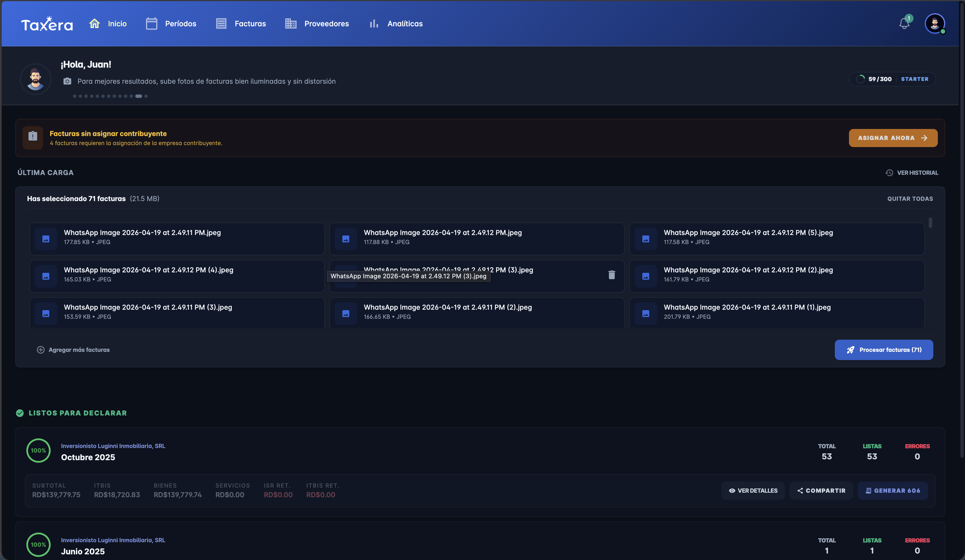This screenshot has width=965, height=560.
Task: Click the Taxera logo
Action: pyautogui.click(x=47, y=24)
